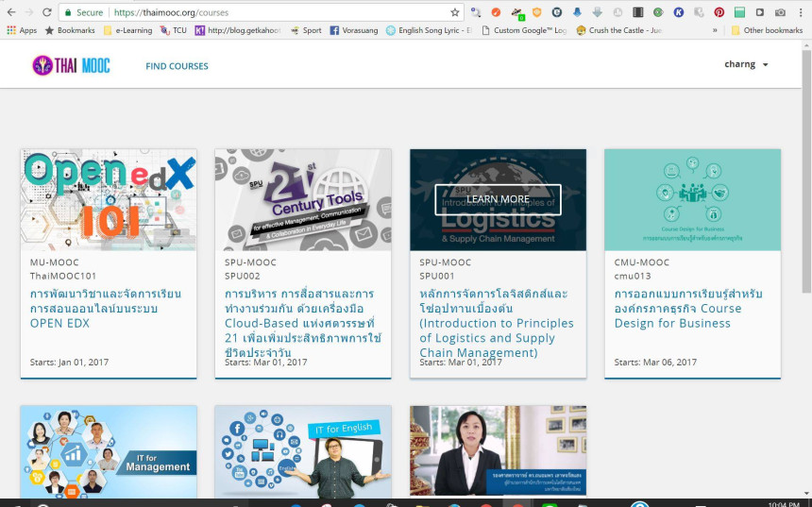Viewport: 812px width, 507px height.
Task: Open the Sport bookmark
Action: pyautogui.click(x=306, y=30)
